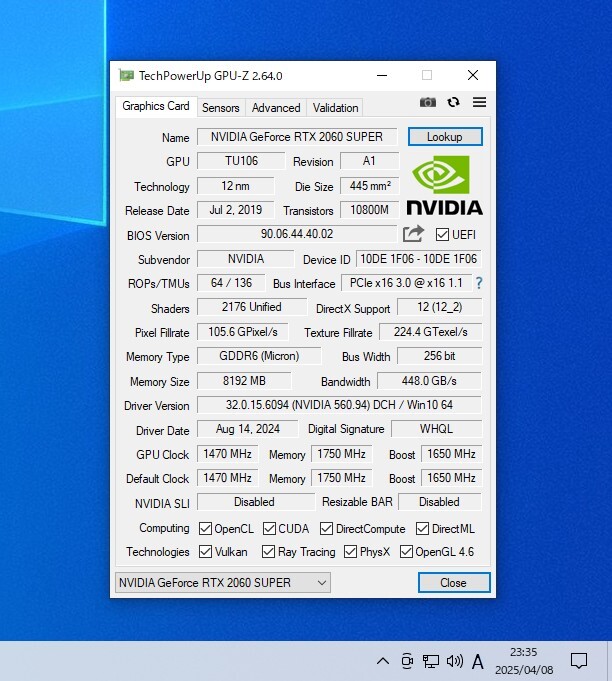Click the ROPs/TMUs value 64 / 136
The height and width of the screenshot is (681, 612).
point(231,283)
